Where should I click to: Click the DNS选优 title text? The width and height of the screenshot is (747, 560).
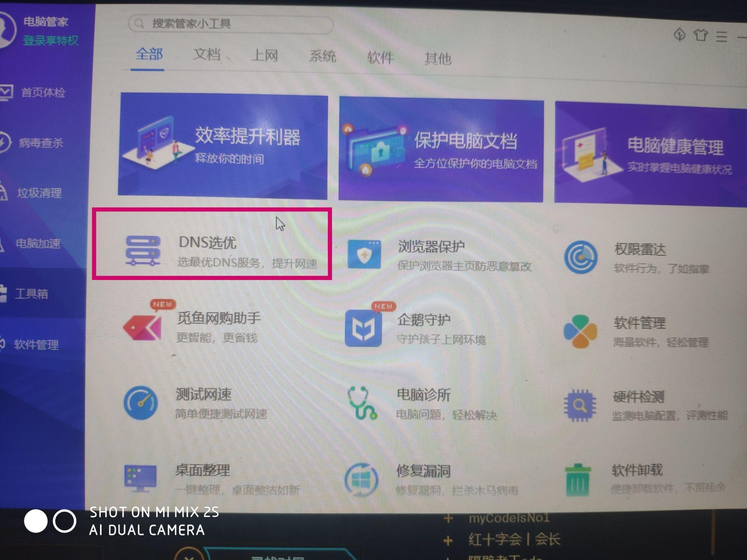207,242
